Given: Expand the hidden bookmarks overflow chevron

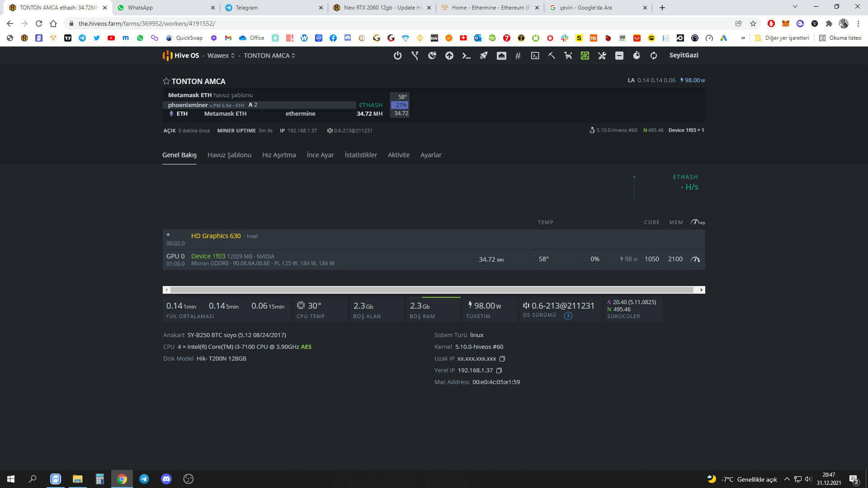Looking at the screenshot, I should point(743,38).
